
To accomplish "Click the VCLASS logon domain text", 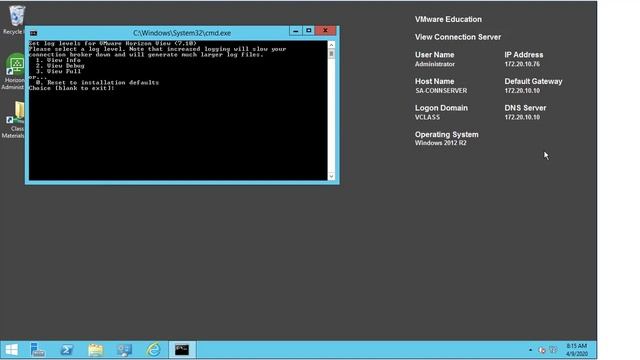I will pyautogui.click(x=427, y=117).
